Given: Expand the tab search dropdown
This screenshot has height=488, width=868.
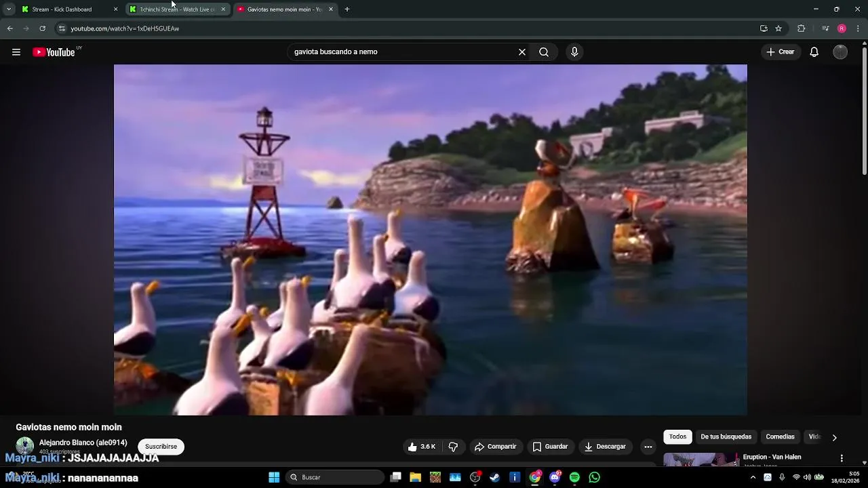Looking at the screenshot, I should 9,9.
